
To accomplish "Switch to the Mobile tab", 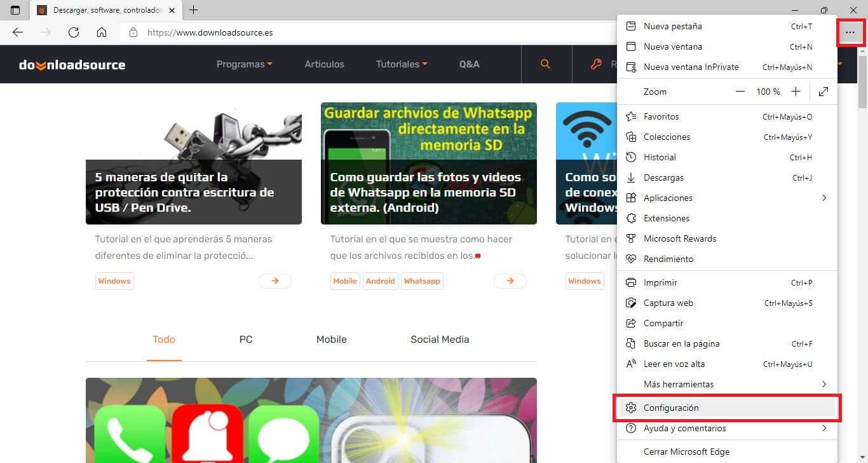I will point(332,340).
